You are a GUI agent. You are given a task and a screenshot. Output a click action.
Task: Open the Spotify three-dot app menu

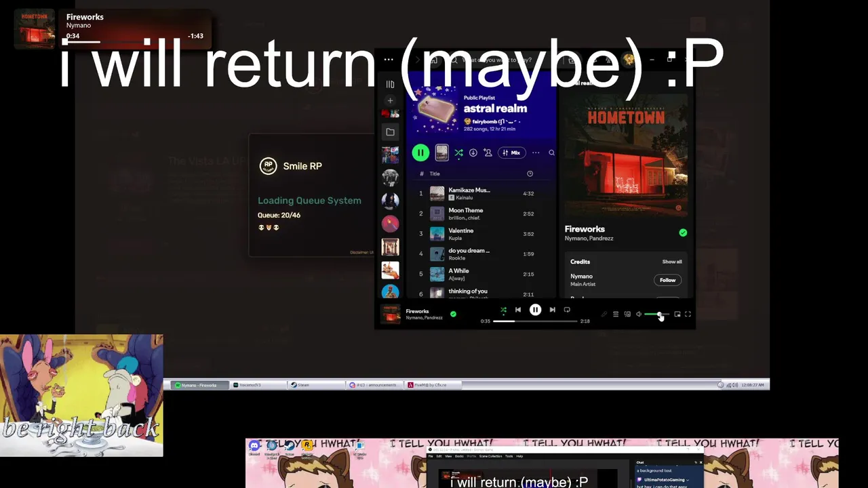[x=389, y=60]
